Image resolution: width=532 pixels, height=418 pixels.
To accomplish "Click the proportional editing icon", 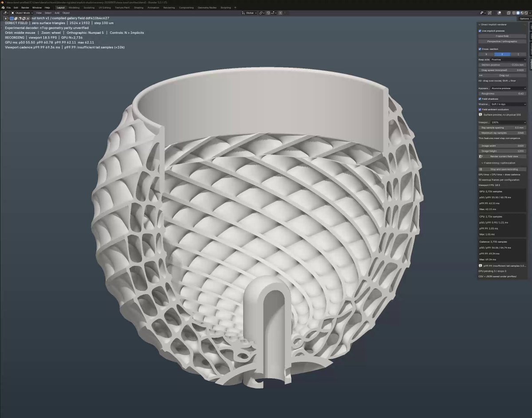I will 280,13.
